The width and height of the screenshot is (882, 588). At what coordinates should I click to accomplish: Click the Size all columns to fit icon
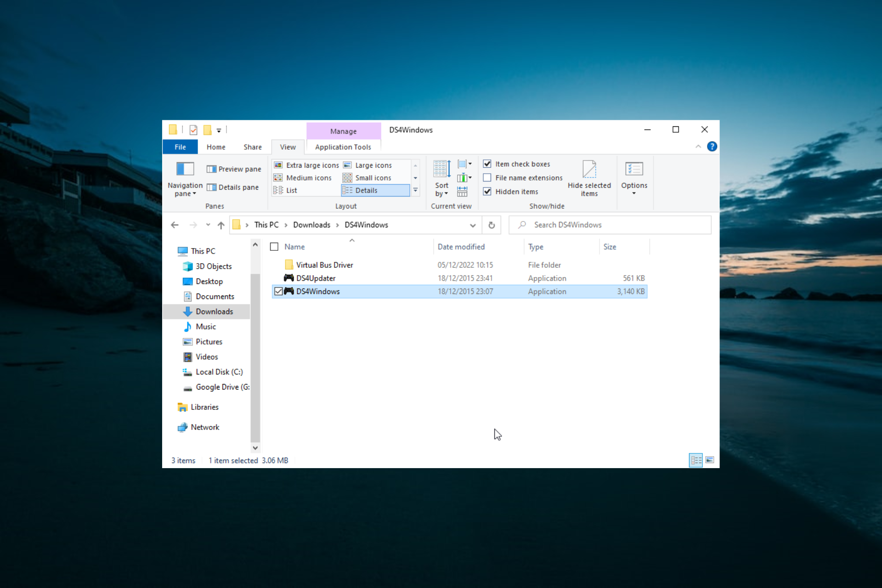pyautogui.click(x=462, y=192)
